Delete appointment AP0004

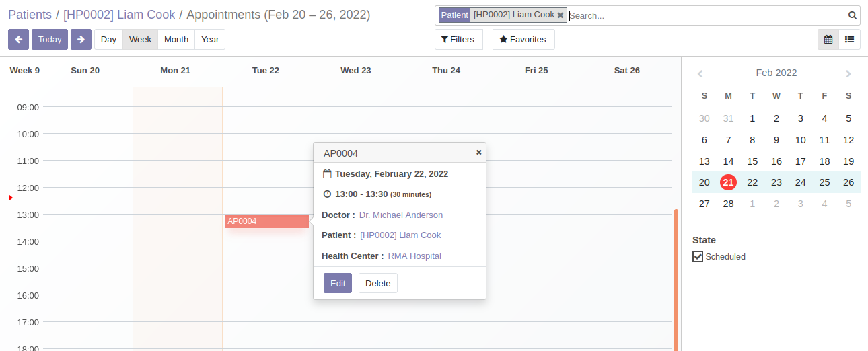pos(378,283)
